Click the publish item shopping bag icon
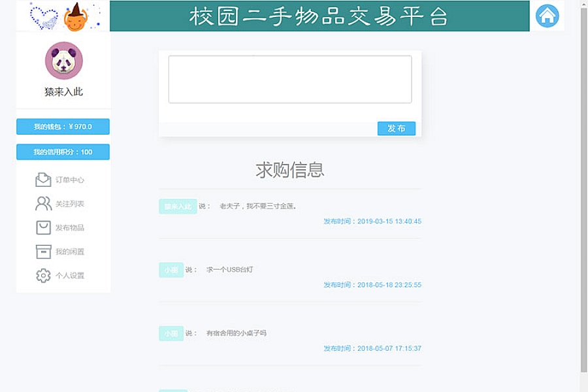 click(x=44, y=228)
